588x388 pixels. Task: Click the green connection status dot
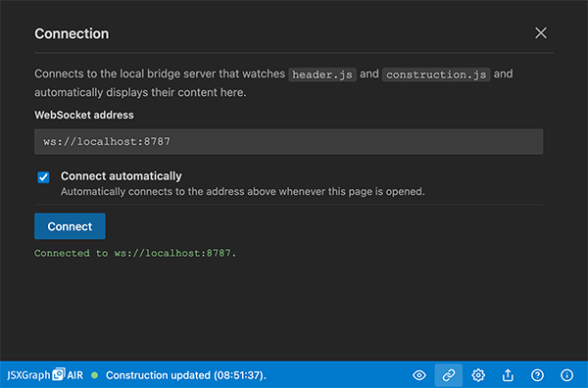click(x=94, y=375)
